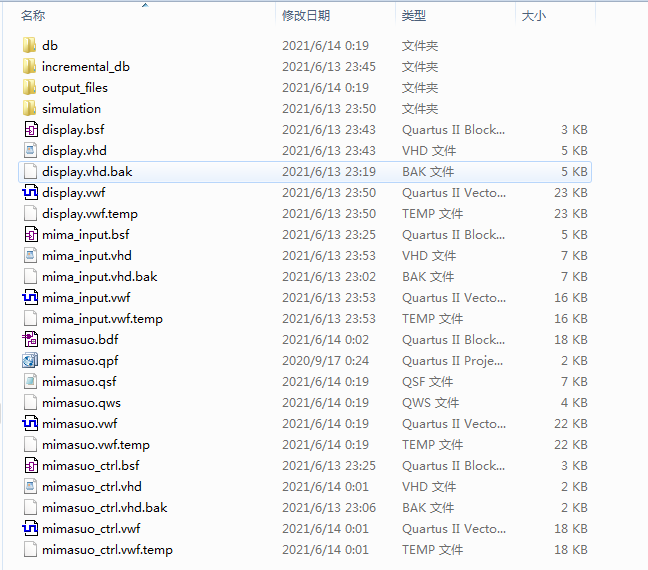Viewport: 648px width, 570px height.
Task: Click the mimasuo_ctrl.vhd file icon
Action: (30, 487)
